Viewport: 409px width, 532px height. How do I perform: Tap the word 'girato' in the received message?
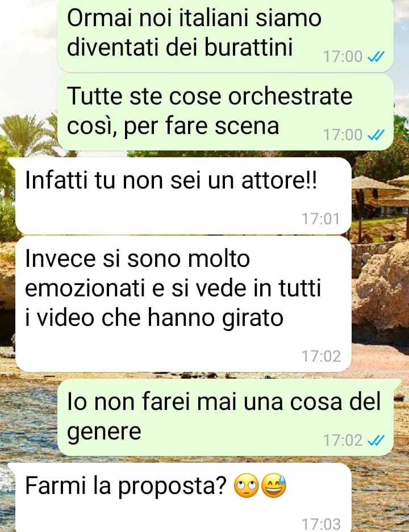253,319
